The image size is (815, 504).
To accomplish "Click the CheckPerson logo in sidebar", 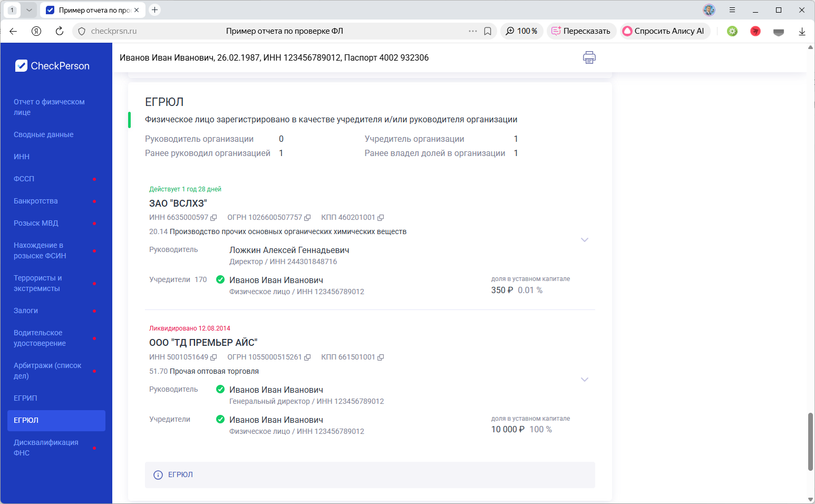I will pos(53,66).
